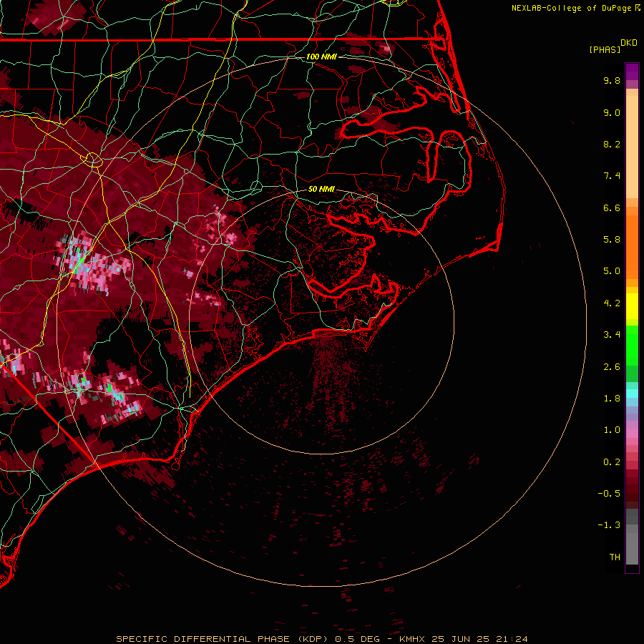Select the -1.3 scale value
The width and height of the screenshot is (644, 644).
(x=609, y=525)
